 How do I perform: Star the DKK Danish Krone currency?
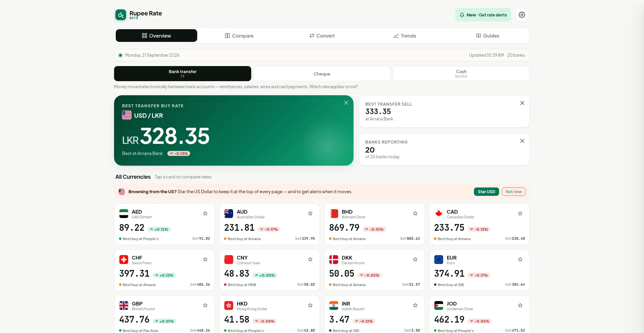point(415,259)
